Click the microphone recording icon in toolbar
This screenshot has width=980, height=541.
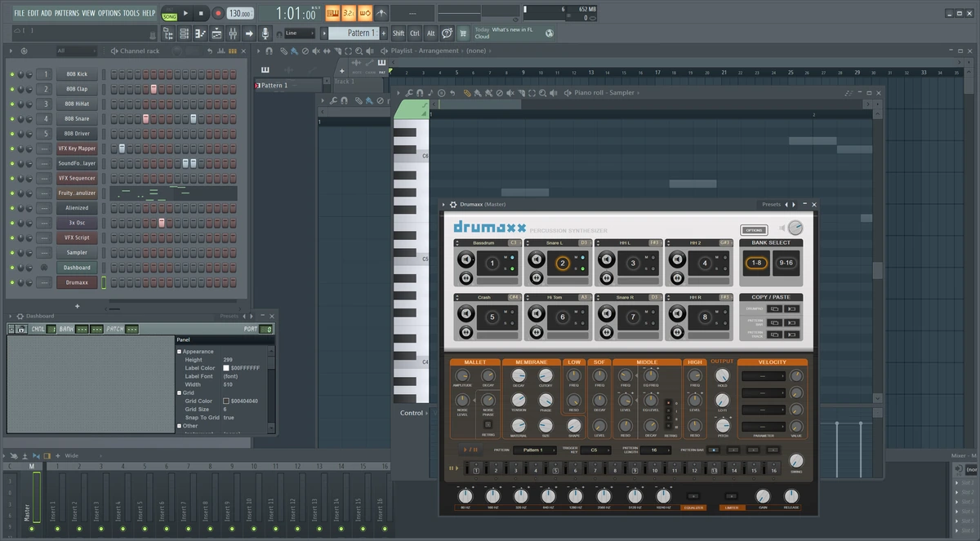[265, 33]
